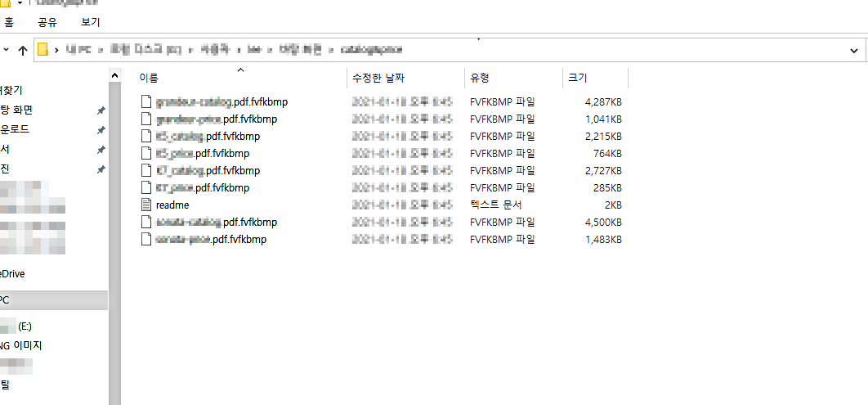This screenshot has height=405, width=868.
Task: Expand the breadcrumb chevron after the folder icon
Action: pos(57,51)
